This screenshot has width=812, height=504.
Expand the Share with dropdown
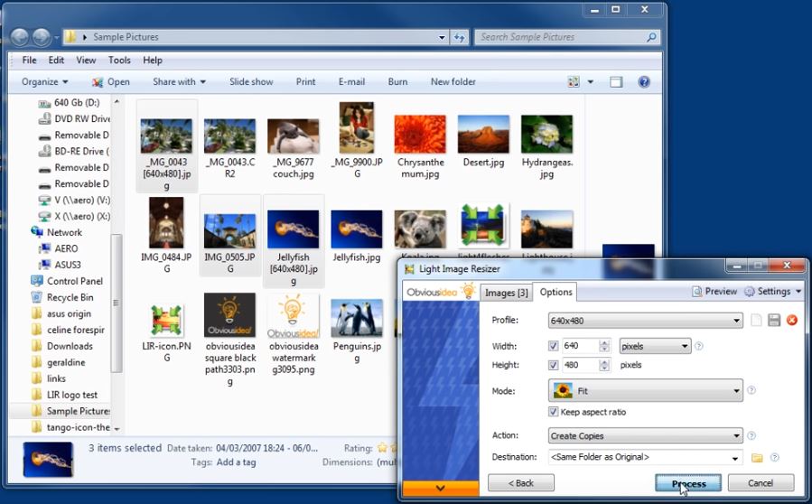coord(179,82)
